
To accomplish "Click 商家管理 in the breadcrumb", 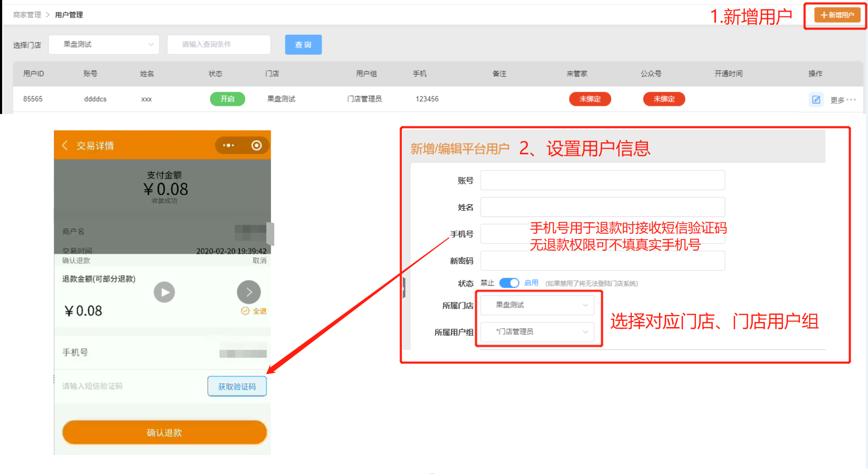I will coord(27,15).
